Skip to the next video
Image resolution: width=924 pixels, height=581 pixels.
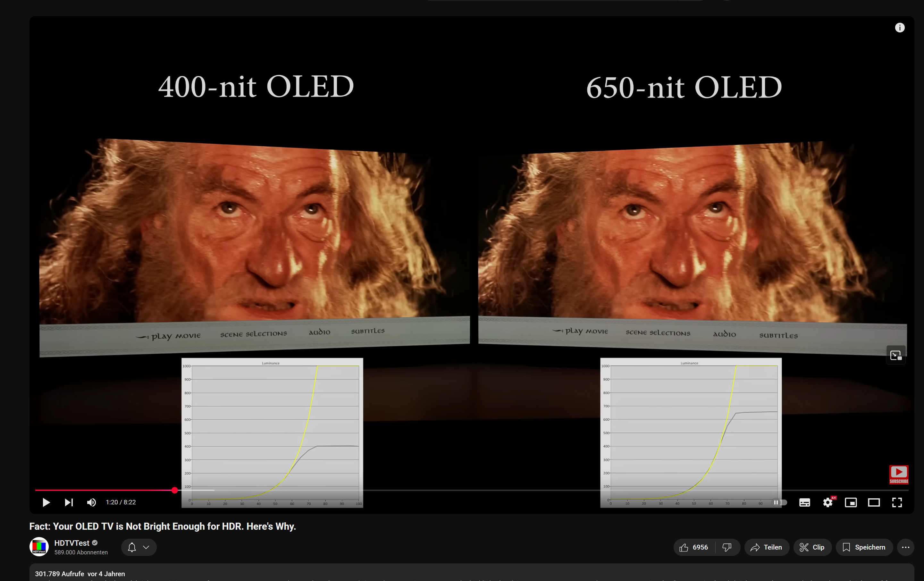coord(69,502)
